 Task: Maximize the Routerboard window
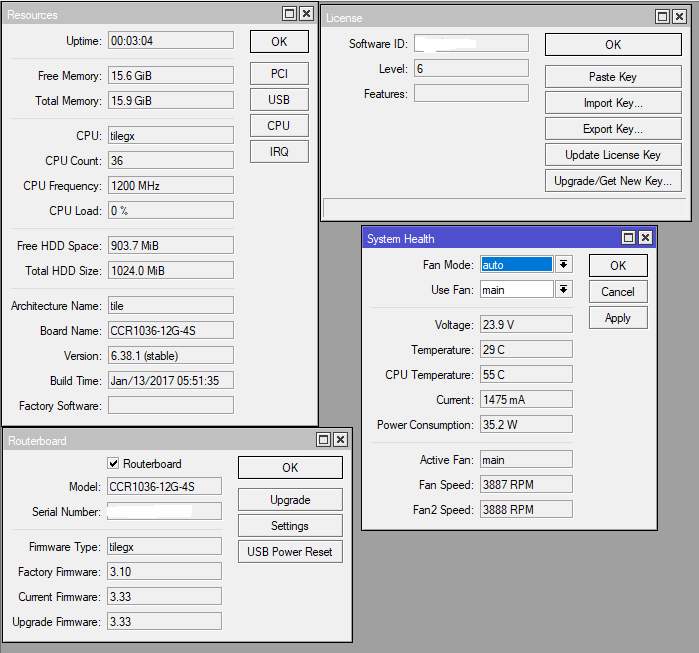tap(323, 439)
